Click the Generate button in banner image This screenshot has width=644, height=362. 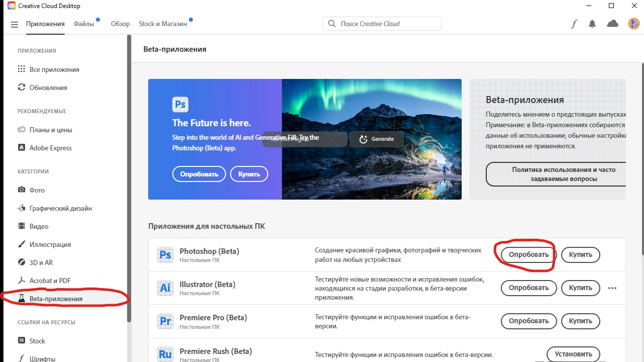(x=377, y=139)
